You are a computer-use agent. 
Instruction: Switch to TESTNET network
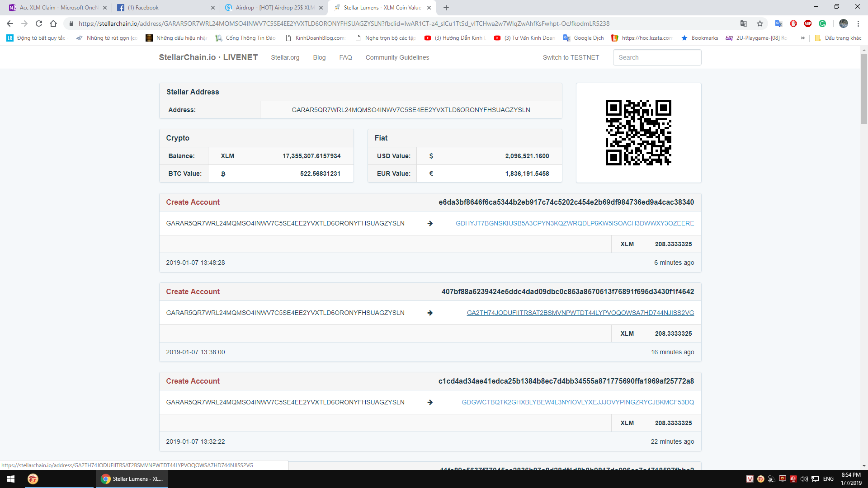(x=571, y=57)
